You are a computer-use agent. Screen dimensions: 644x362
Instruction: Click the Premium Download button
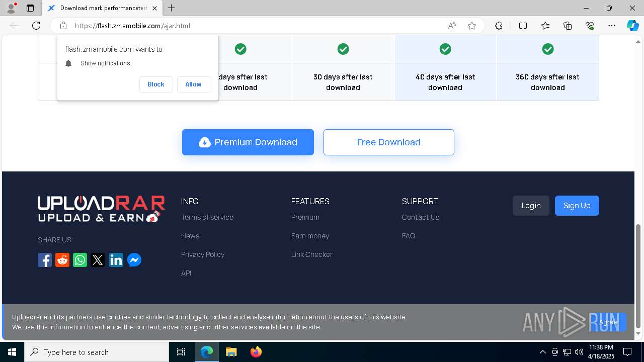click(x=248, y=142)
